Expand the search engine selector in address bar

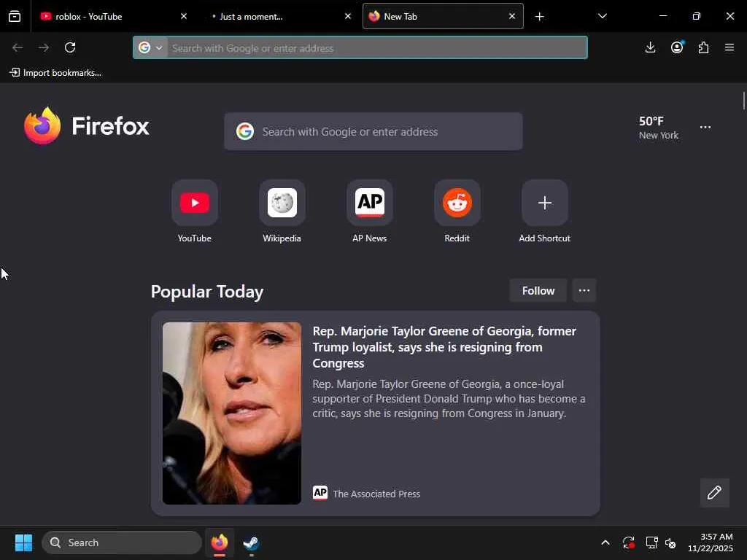point(150,47)
